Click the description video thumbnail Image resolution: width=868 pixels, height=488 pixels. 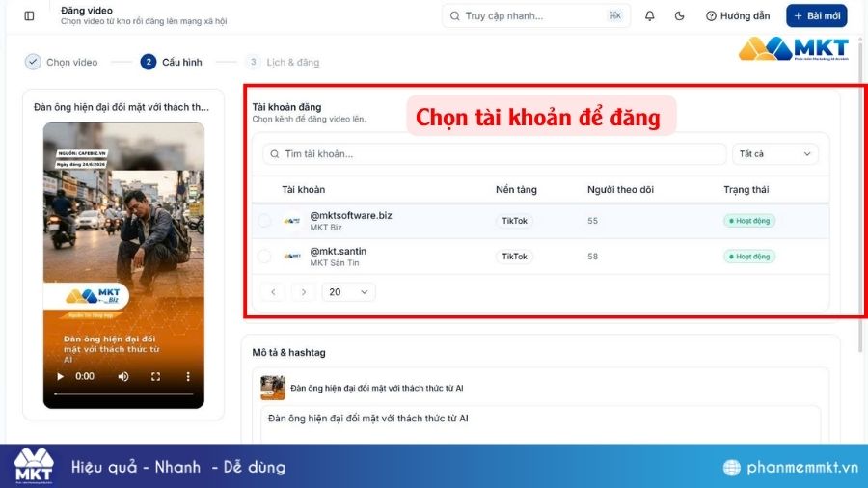(273, 388)
